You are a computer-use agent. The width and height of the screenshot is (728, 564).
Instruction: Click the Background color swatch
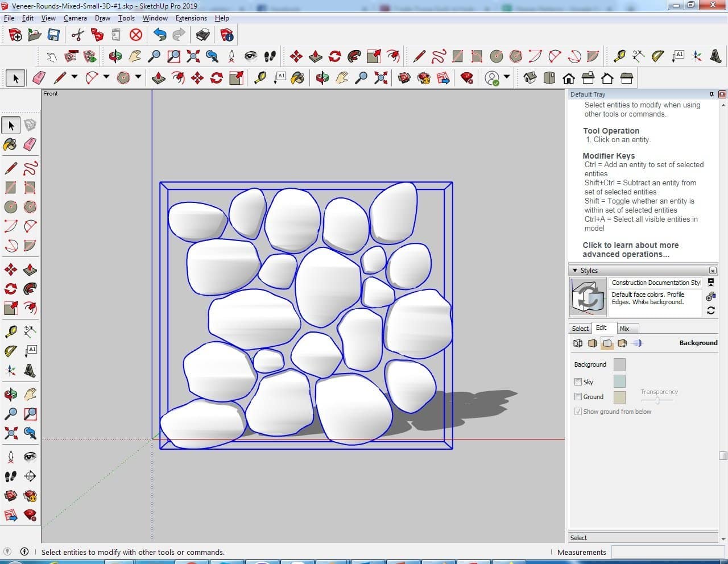[x=619, y=364]
